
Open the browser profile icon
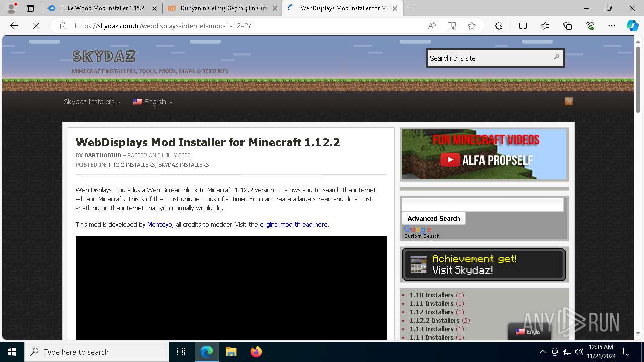pyautogui.click(x=11, y=8)
